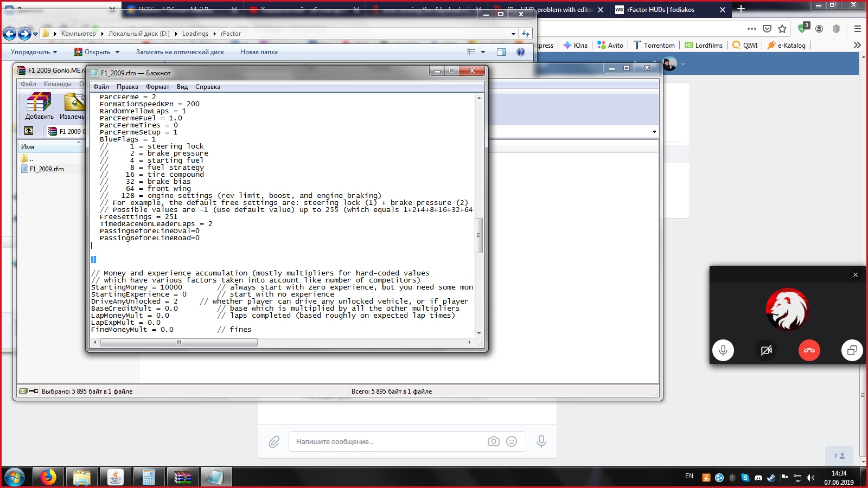
Task: Open Lordfilms bookmark
Action: click(x=704, y=46)
